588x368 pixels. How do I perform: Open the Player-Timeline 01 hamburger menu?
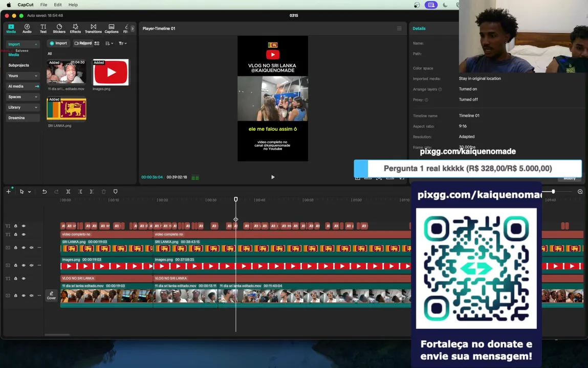click(399, 29)
